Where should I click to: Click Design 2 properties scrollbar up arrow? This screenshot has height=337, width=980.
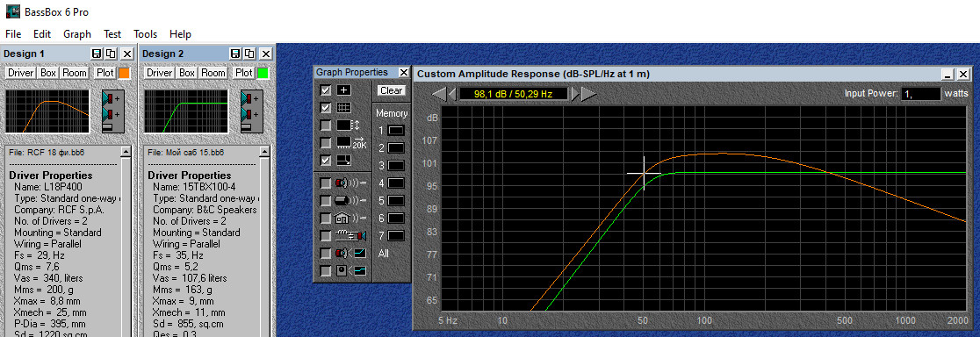(x=264, y=152)
